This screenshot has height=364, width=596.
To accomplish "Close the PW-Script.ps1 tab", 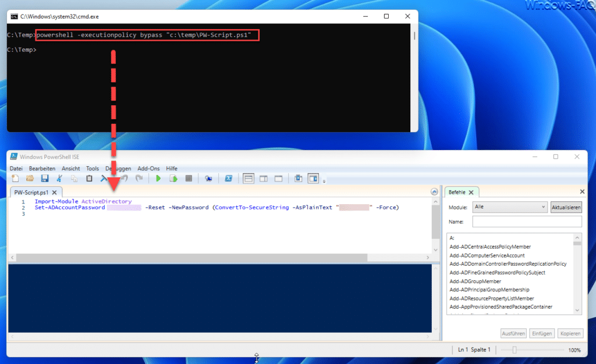I will [x=54, y=192].
